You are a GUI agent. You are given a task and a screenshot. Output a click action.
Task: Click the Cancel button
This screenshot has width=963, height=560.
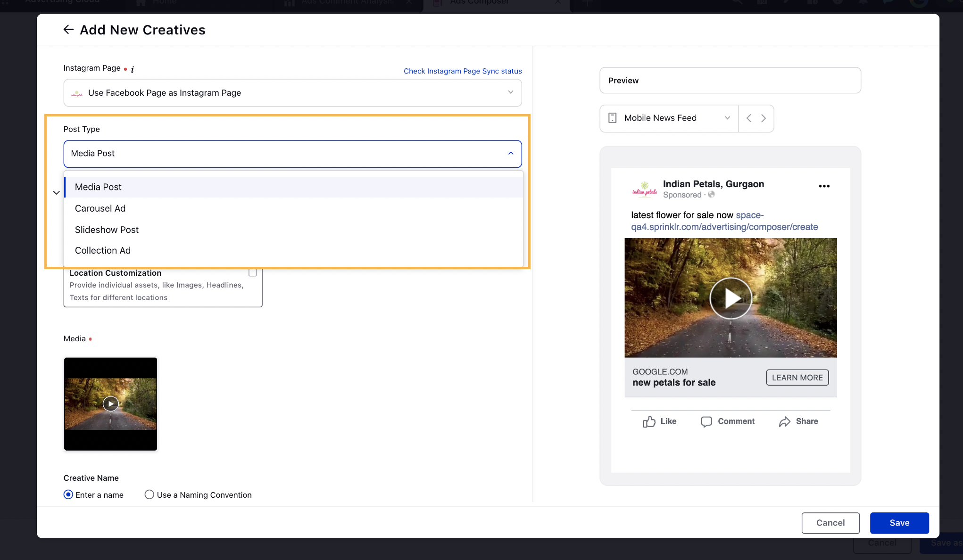pos(830,523)
